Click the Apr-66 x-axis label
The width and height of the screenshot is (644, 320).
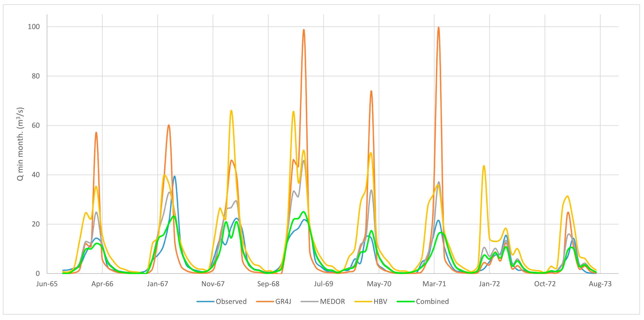(x=102, y=284)
